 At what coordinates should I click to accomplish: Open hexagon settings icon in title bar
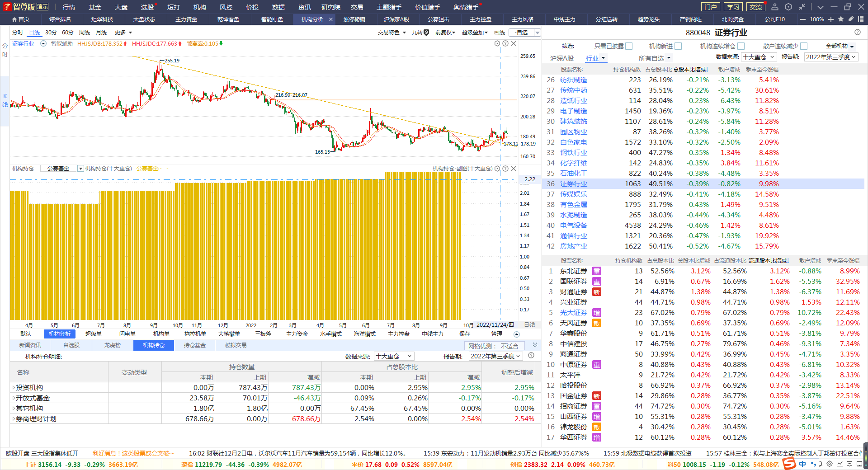tap(788, 7)
